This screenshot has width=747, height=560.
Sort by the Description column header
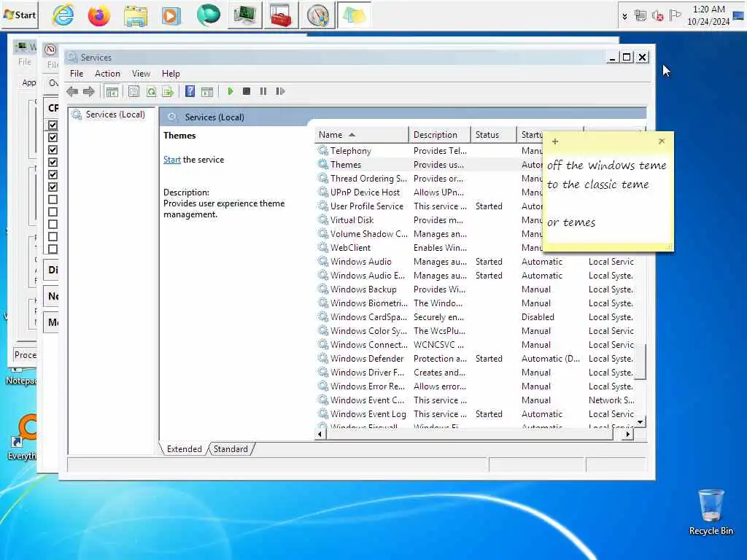pyautogui.click(x=440, y=135)
